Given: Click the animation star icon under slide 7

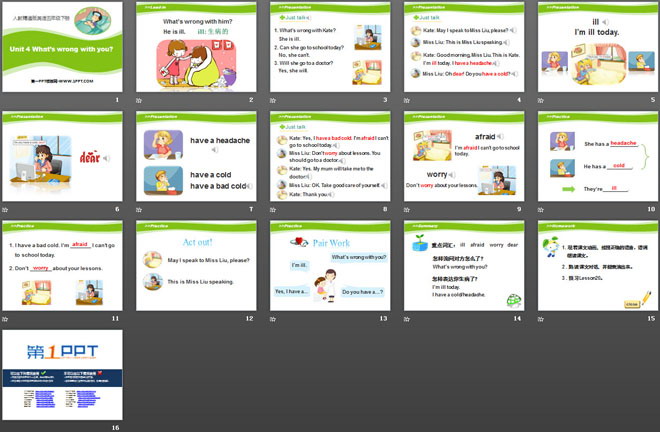Looking at the screenshot, I should 139,210.
